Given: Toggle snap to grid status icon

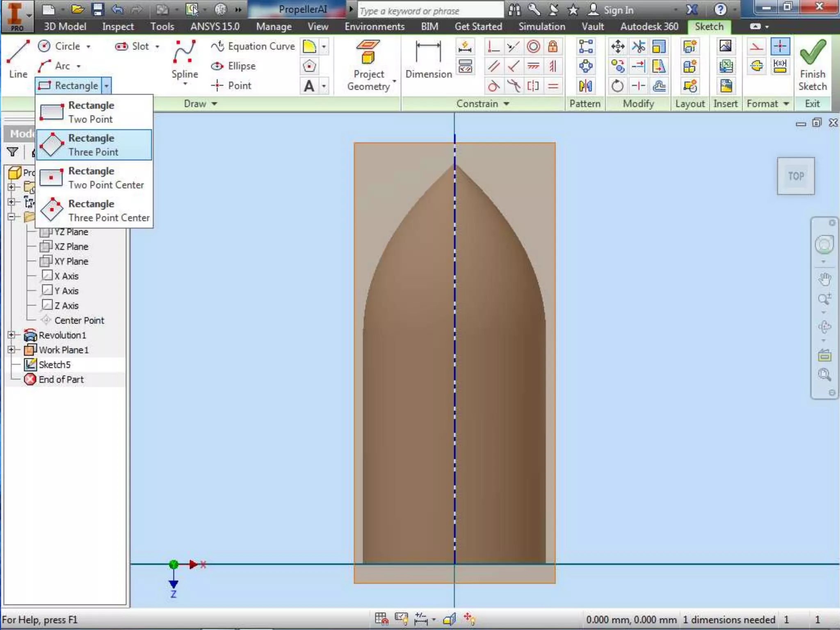Looking at the screenshot, I should tap(381, 619).
